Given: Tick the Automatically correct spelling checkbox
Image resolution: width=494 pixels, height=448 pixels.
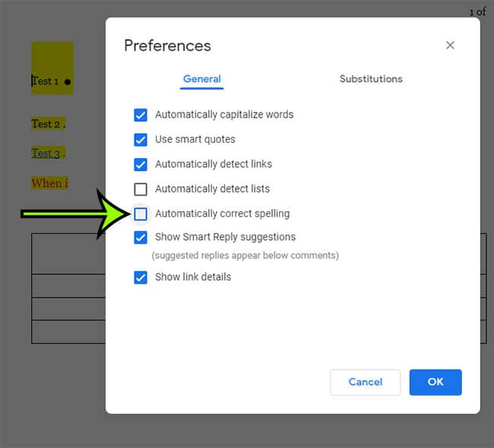Looking at the screenshot, I should pyautogui.click(x=141, y=214).
